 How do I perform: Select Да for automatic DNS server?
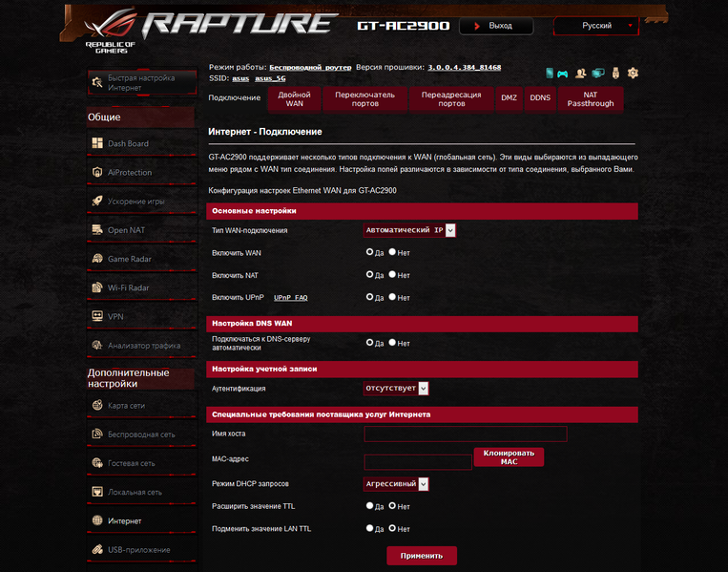pos(369,343)
